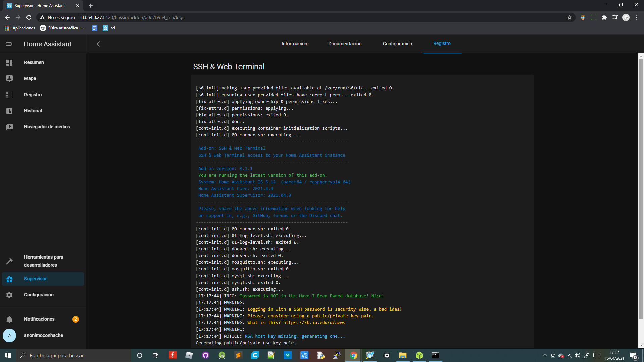
Task: Select Supervisor in the sidebar
Action: pyautogui.click(x=35, y=279)
